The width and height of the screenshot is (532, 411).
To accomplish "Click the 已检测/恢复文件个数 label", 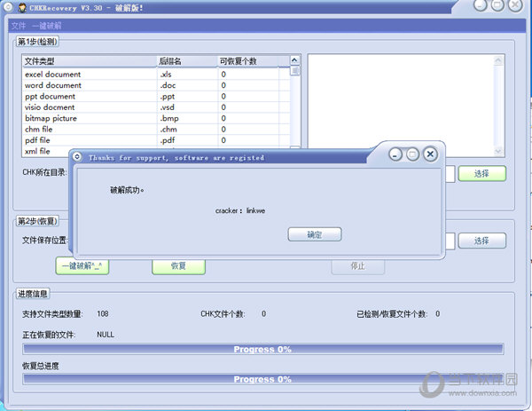I will (x=392, y=314).
